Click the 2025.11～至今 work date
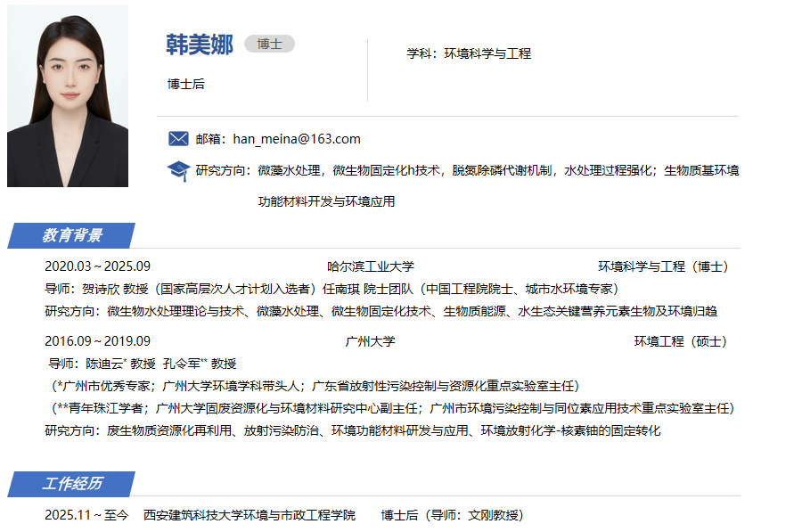This screenshot has width=802, height=532. click(86, 515)
